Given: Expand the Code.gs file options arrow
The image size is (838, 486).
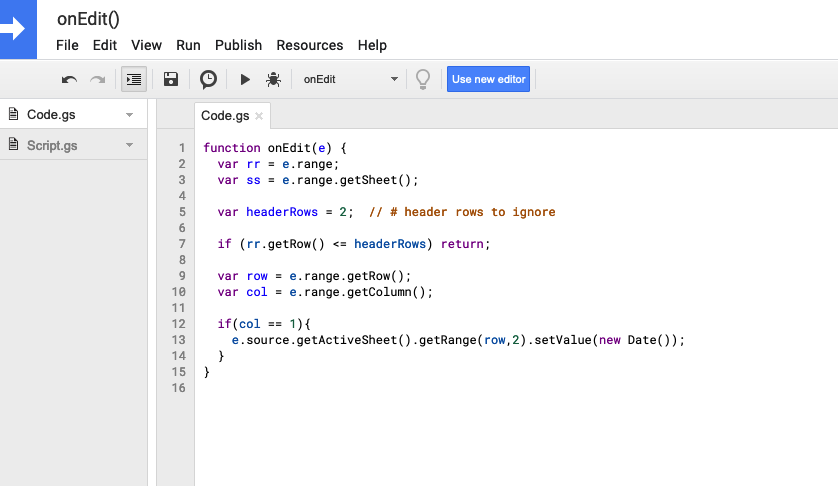Looking at the screenshot, I should (129, 115).
